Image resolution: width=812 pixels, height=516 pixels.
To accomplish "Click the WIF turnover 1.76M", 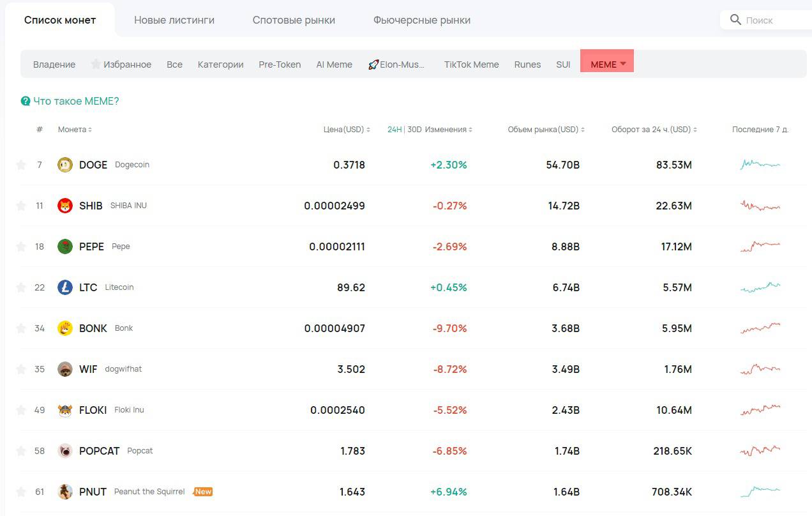I will pyautogui.click(x=678, y=369).
